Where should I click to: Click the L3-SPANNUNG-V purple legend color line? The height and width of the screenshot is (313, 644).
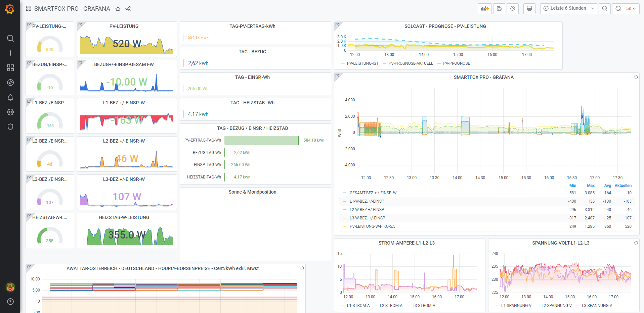[x=578, y=306]
